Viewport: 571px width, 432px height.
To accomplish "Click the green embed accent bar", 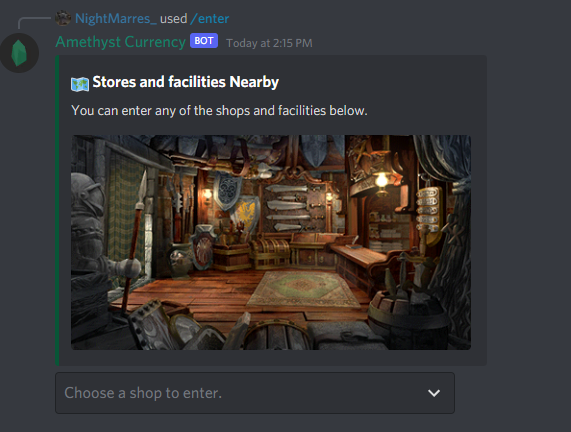I will tap(57, 211).
